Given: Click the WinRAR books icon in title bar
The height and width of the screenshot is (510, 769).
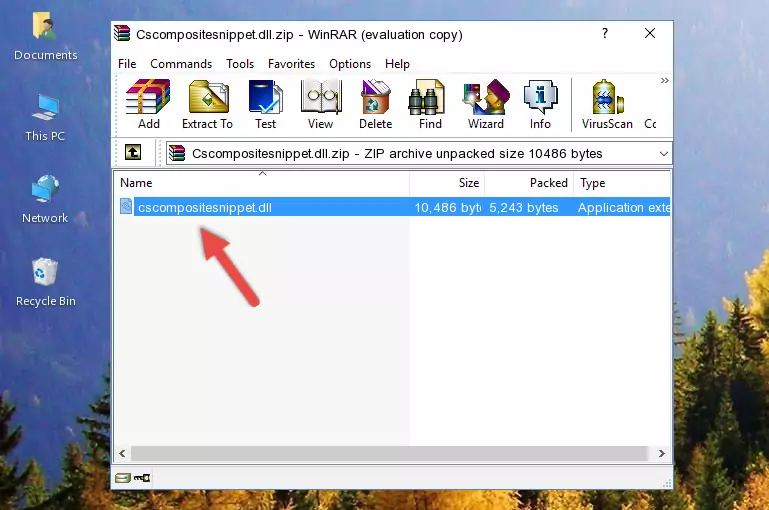Looking at the screenshot, I should coord(122,33).
